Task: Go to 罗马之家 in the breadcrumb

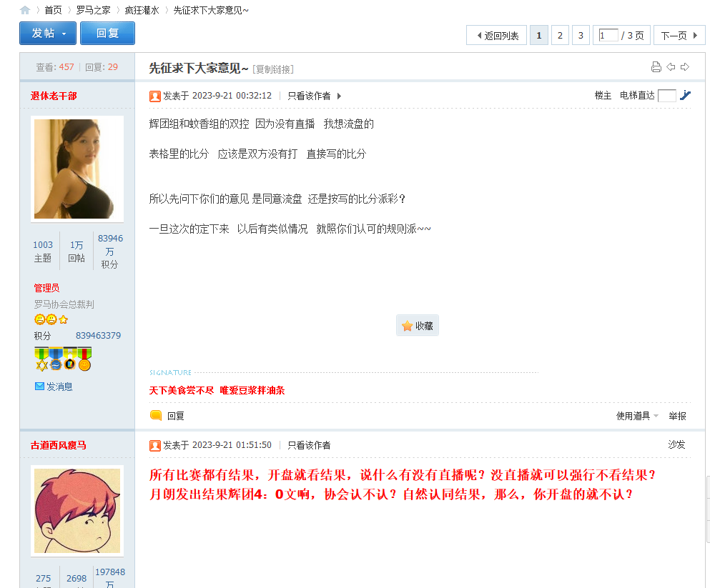Action: click(92, 10)
